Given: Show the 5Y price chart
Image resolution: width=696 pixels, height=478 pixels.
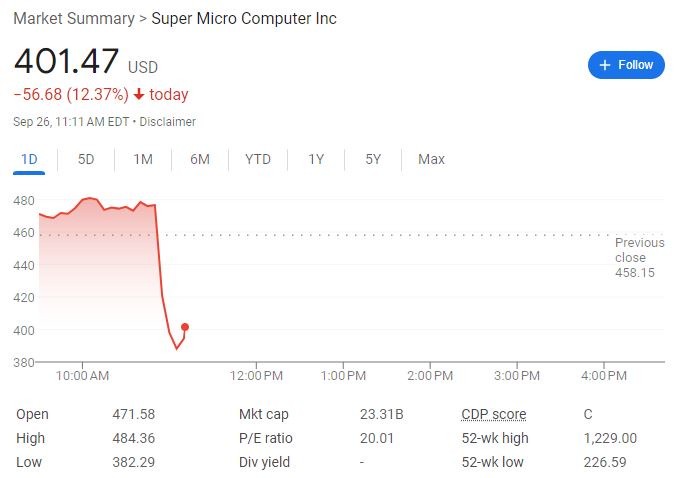Looking at the screenshot, I should (x=373, y=159).
